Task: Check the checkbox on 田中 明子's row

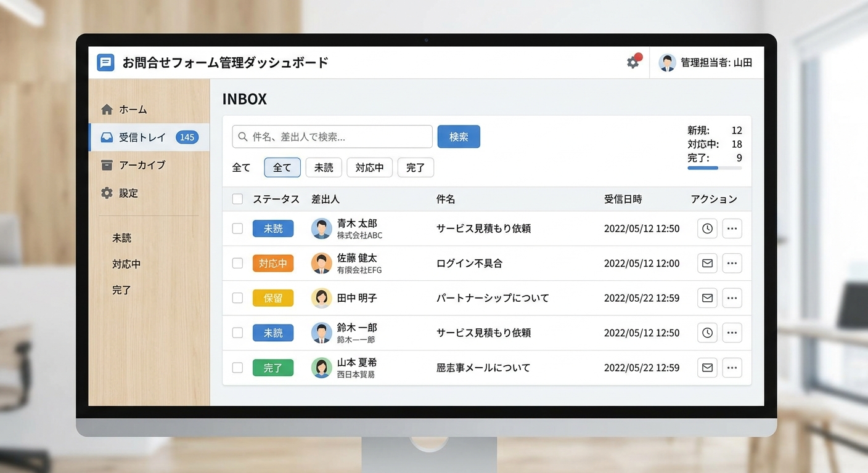Action: point(237,297)
